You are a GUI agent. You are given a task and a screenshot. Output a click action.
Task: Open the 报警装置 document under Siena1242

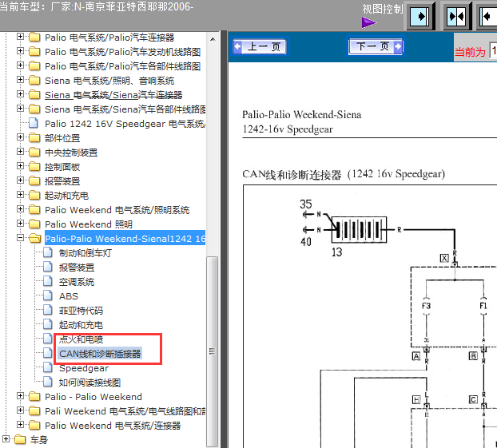[x=77, y=268]
